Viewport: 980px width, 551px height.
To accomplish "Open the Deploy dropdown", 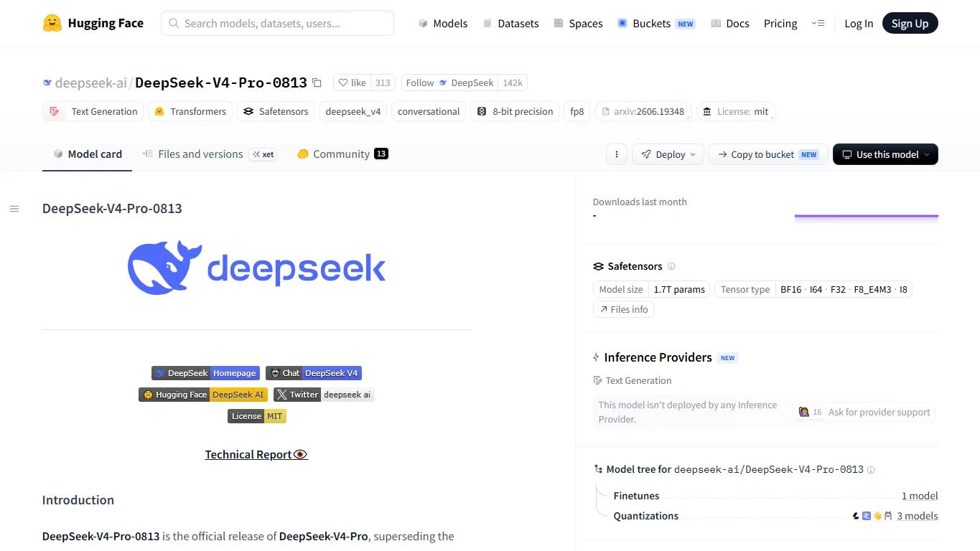I will [668, 154].
